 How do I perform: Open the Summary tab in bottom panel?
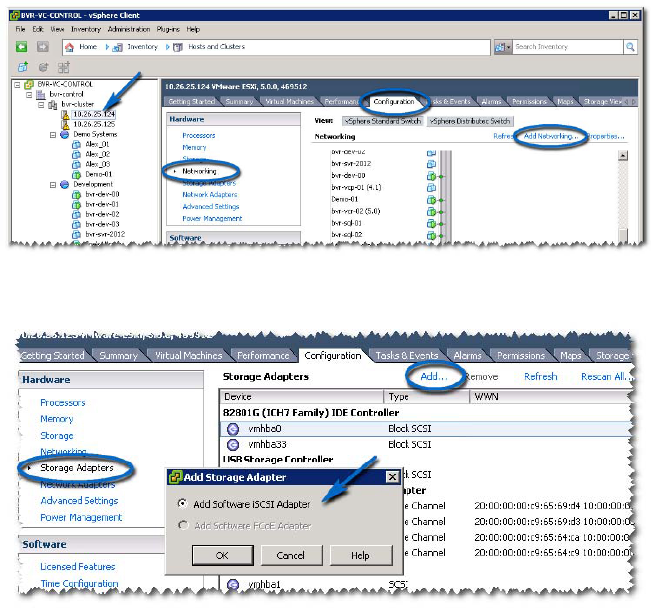pyautogui.click(x=118, y=356)
